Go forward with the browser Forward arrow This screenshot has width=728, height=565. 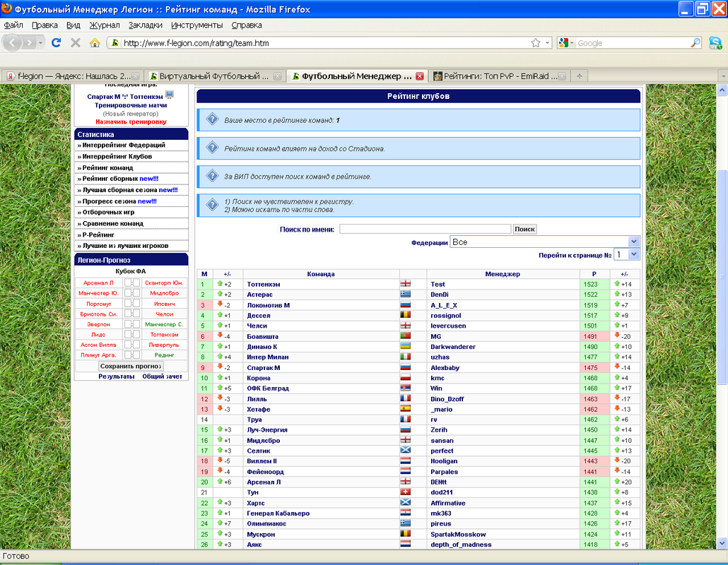click(29, 43)
